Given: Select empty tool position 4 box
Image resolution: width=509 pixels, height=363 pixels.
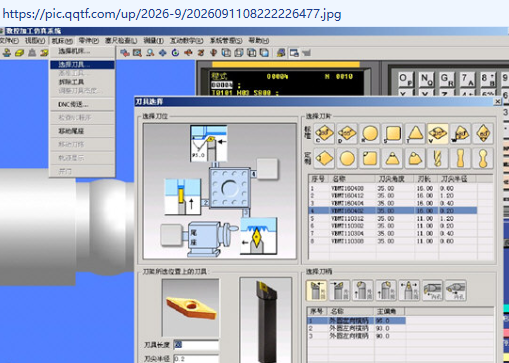Looking at the screenshot, I should tap(267, 169).
